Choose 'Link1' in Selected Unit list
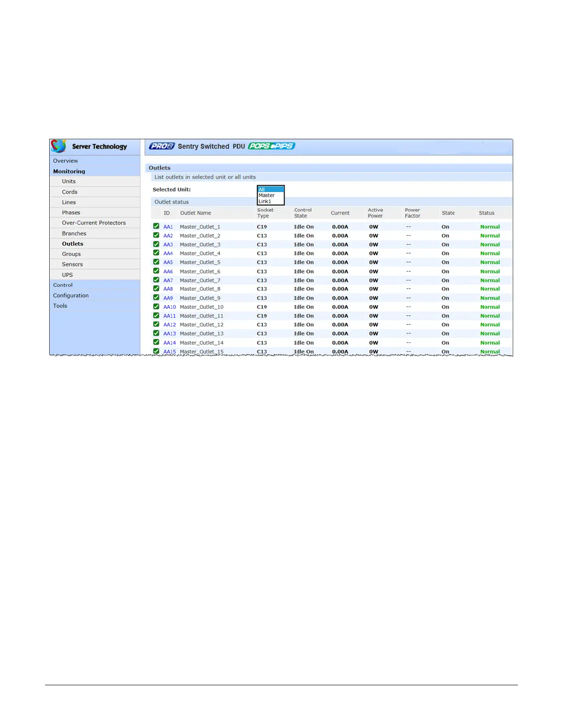Screen dimensions: 563x728 [270, 201]
